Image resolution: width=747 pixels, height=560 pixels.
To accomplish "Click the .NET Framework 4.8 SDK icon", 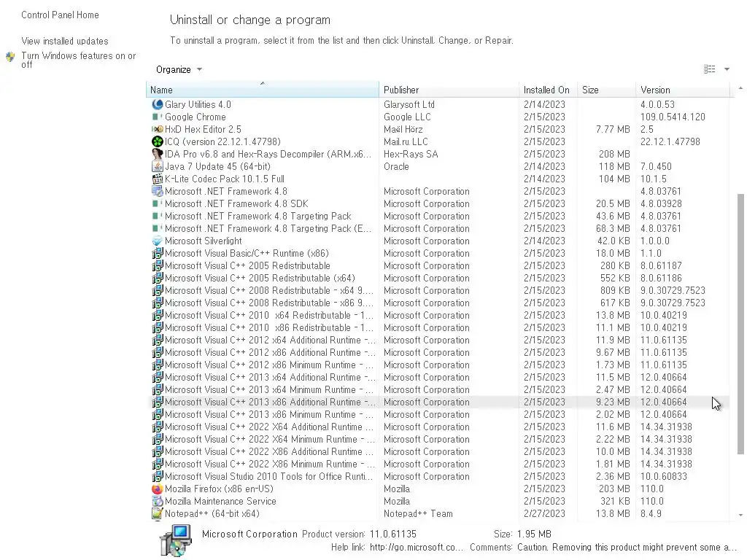I will pyautogui.click(x=158, y=203).
